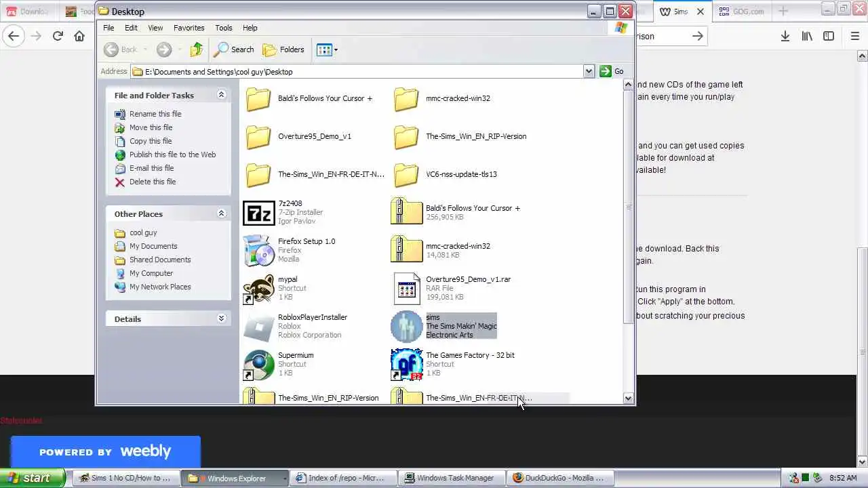Click browser home button behind Explorer
The height and width of the screenshot is (488, 868).
pos(79,36)
